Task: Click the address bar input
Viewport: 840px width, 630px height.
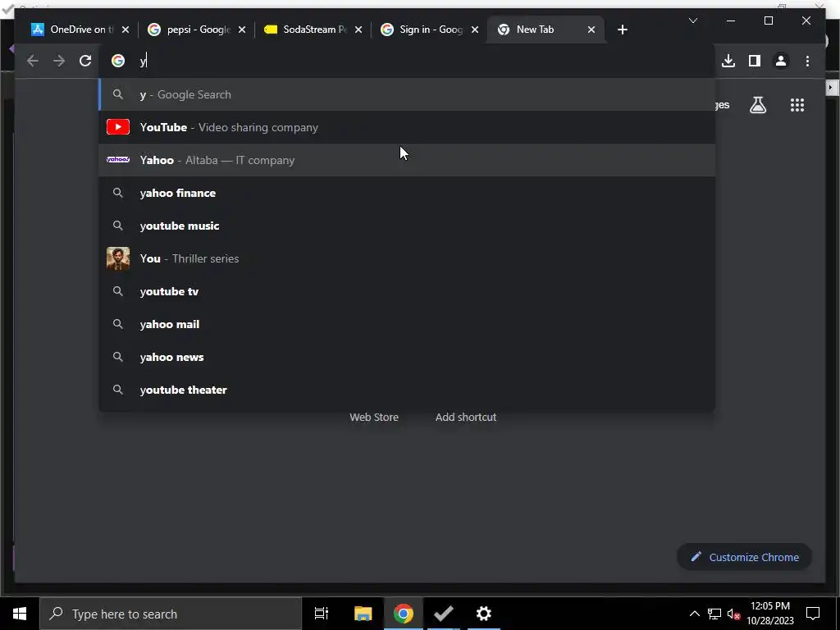Action: pyautogui.click(x=407, y=61)
